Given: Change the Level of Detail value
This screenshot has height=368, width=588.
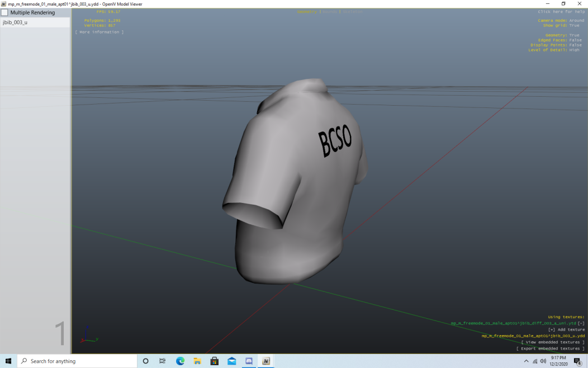Looking at the screenshot, I should point(574,50).
